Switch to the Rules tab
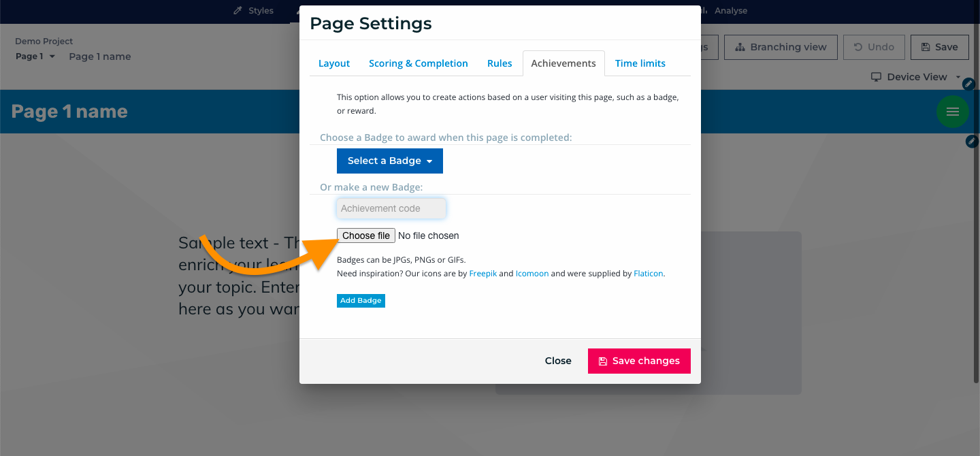The width and height of the screenshot is (980, 456). click(500, 63)
